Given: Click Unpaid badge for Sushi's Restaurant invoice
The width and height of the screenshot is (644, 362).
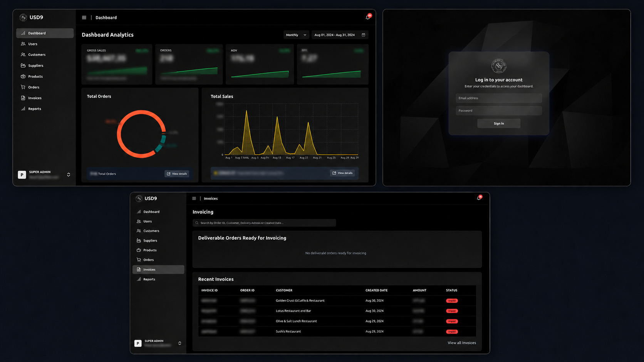Looking at the screenshot, I should [452, 332].
